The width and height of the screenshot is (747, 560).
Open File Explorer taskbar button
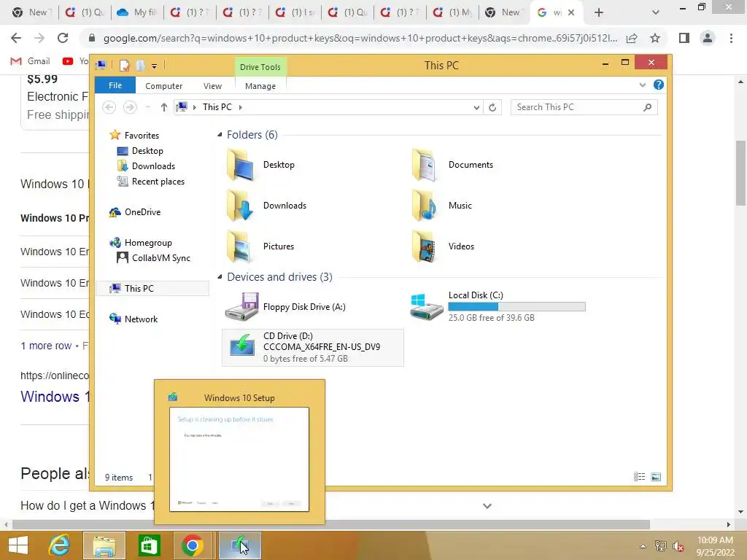(104, 545)
